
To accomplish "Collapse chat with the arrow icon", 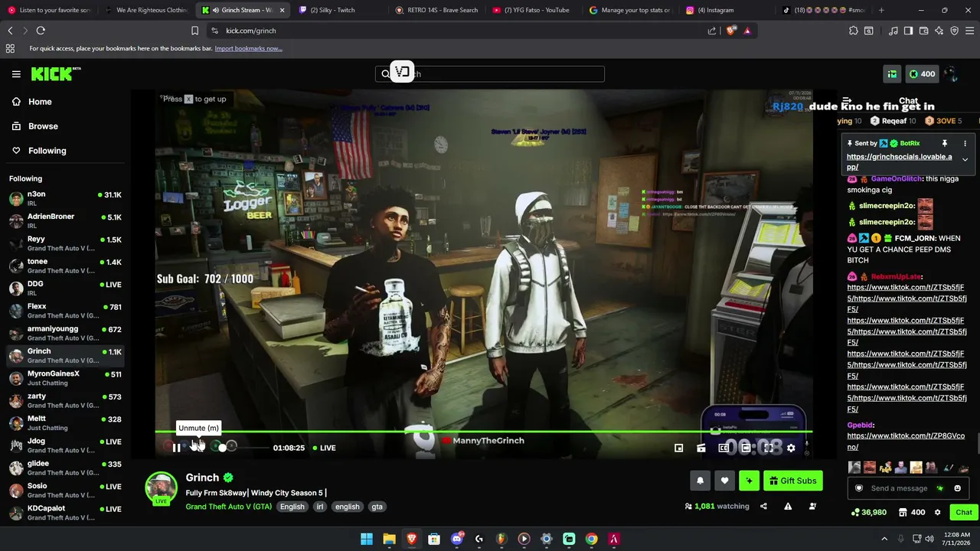I will (847, 101).
